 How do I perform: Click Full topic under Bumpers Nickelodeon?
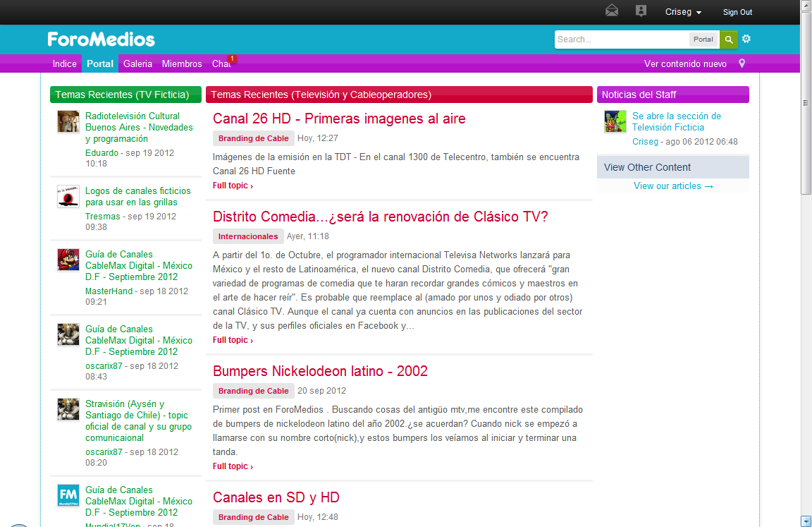233,466
